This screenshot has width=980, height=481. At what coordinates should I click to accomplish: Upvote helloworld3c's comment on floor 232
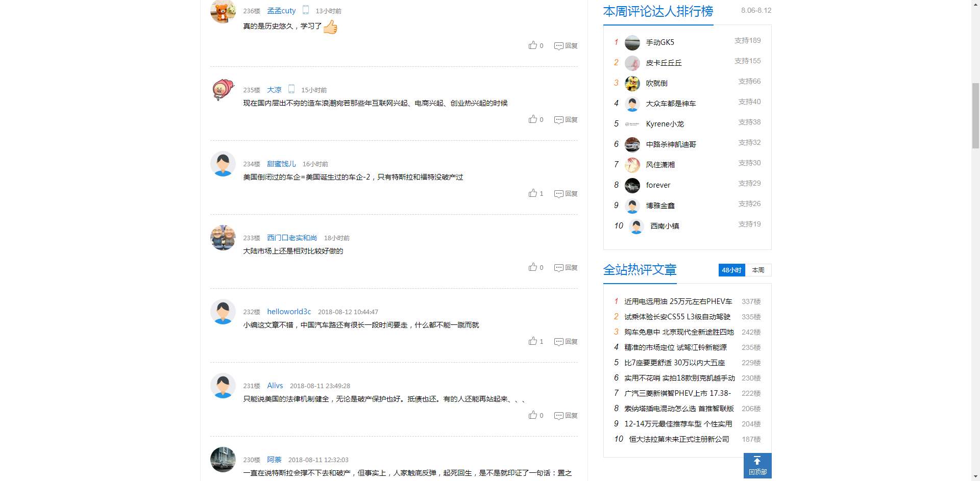533,341
